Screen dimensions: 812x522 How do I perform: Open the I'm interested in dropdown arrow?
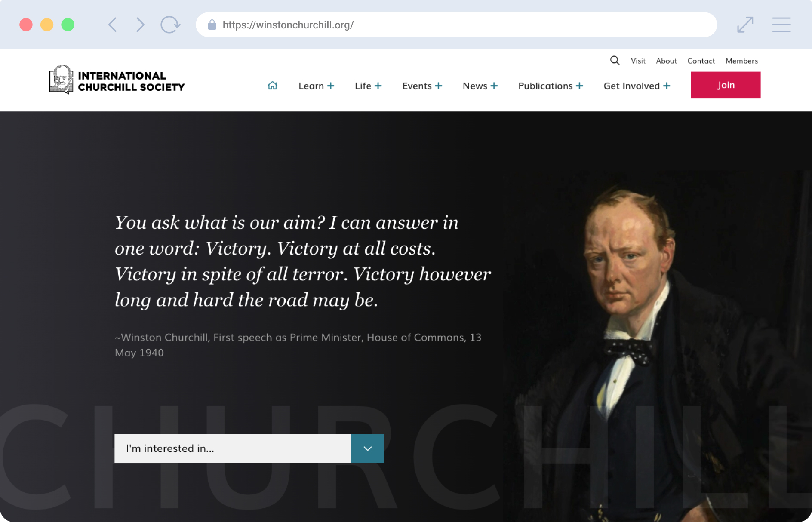click(368, 448)
